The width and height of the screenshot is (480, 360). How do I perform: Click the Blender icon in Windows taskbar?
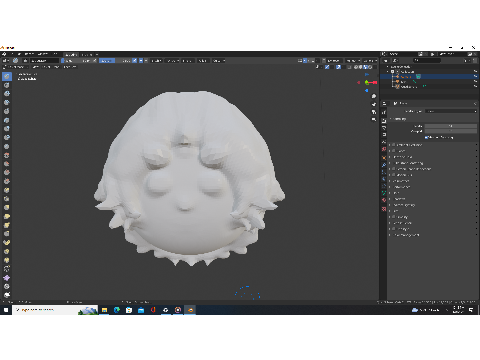click(x=190, y=310)
